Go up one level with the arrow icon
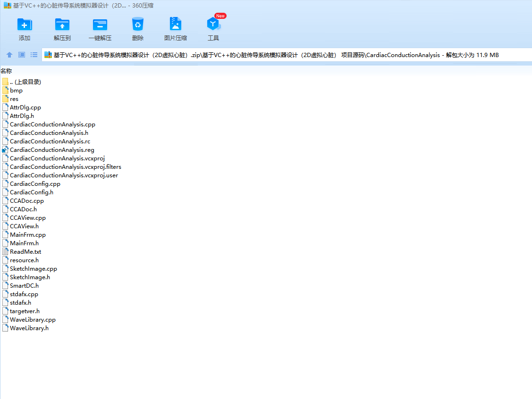Image resolution: width=532 pixels, height=399 pixels. (9, 55)
